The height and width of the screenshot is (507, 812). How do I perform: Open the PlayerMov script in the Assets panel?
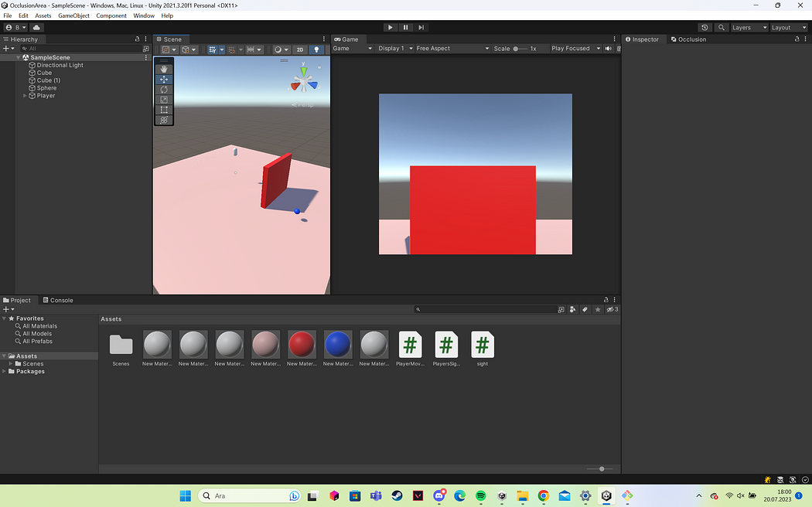point(410,345)
